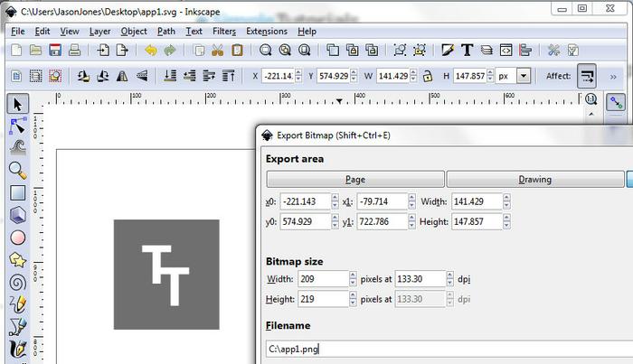The image size is (633, 364).
Task: Select the Tweak wave tool
Action: pos(17,148)
